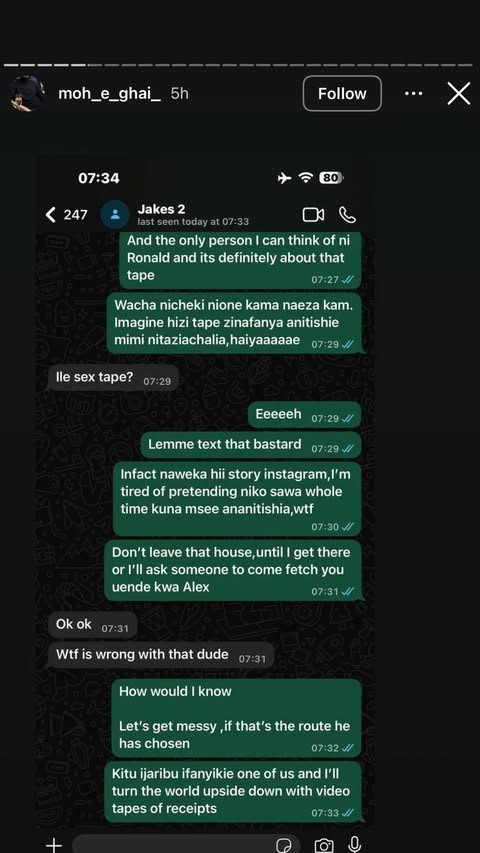
Task: Open the moh_e_ghai_ username link
Action: (x=109, y=94)
